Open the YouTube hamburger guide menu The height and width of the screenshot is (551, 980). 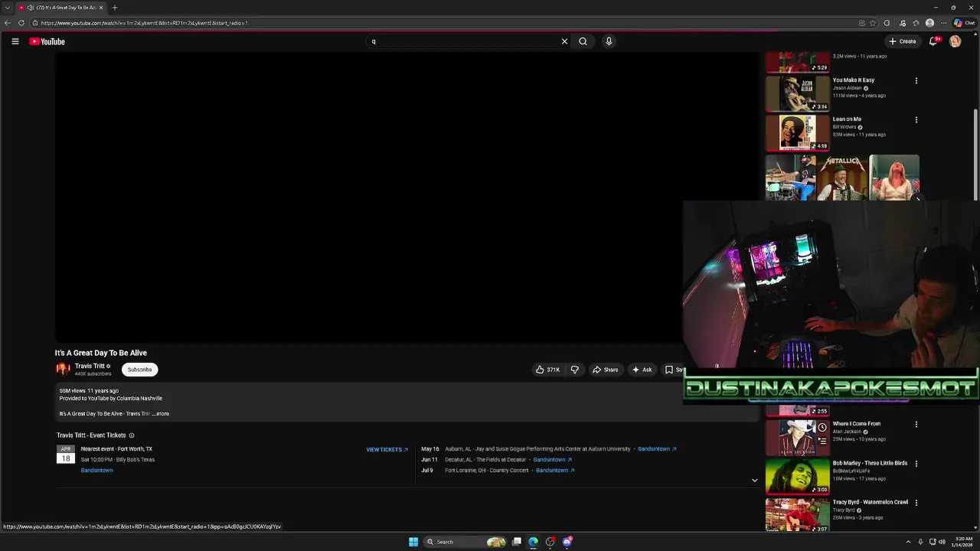(x=15, y=41)
